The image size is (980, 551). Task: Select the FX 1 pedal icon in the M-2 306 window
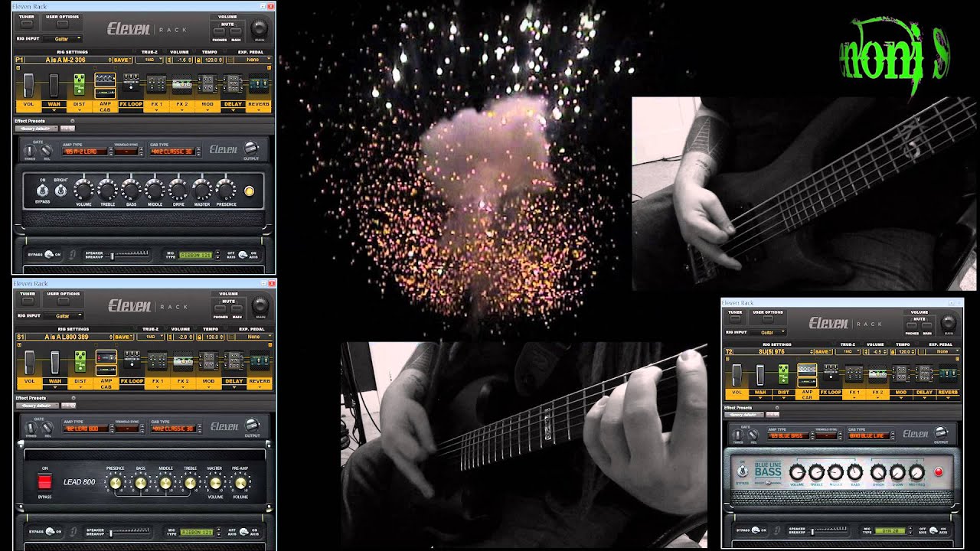156,84
